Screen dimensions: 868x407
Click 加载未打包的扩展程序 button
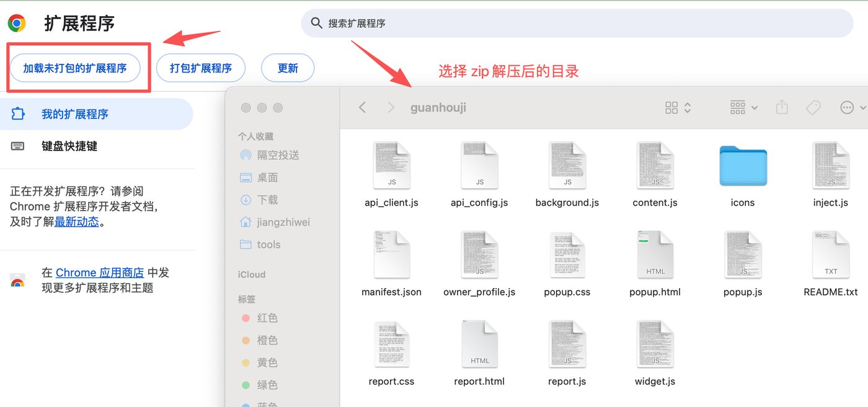click(x=75, y=68)
